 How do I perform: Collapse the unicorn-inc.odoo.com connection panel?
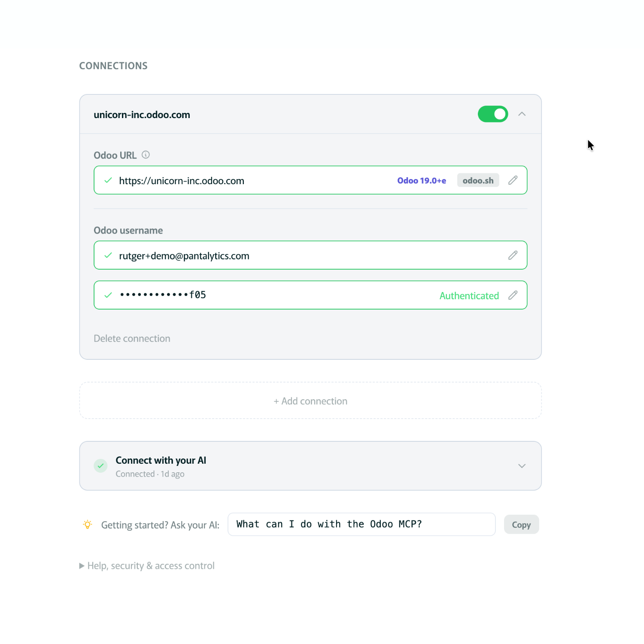coord(522,114)
